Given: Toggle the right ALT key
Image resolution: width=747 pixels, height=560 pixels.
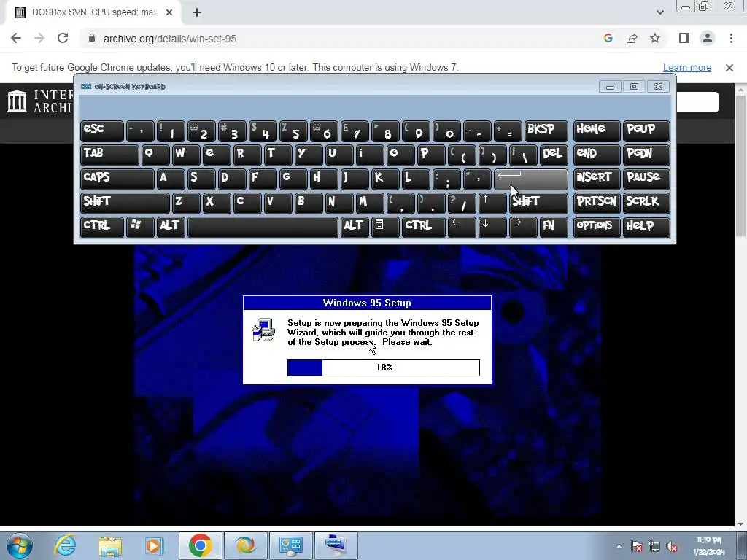Looking at the screenshot, I should [355, 227].
